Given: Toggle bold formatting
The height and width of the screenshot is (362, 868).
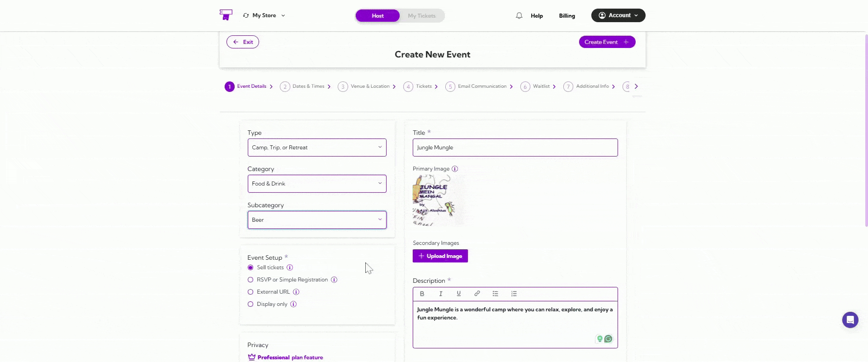Looking at the screenshot, I should pyautogui.click(x=422, y=294).
